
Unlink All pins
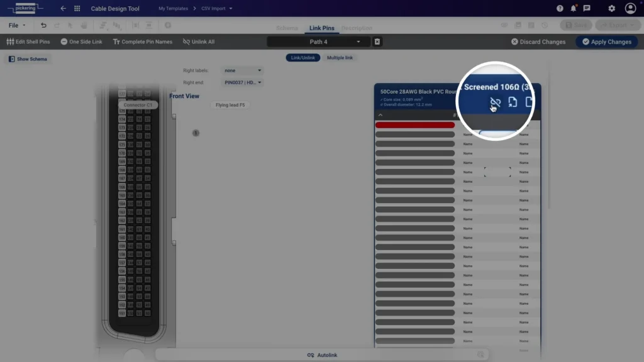(x=199, y=41)
